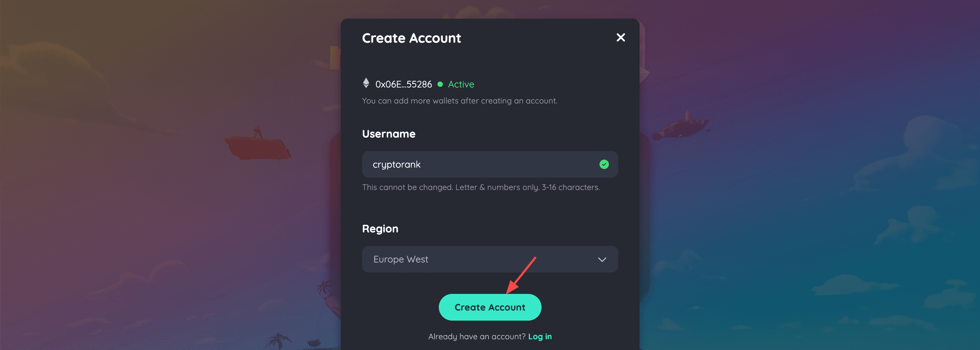Screen dimensions: 980x350
Task: Focus the cryptorank username input field
Action: pyautogui.click(x=489, y=164)
